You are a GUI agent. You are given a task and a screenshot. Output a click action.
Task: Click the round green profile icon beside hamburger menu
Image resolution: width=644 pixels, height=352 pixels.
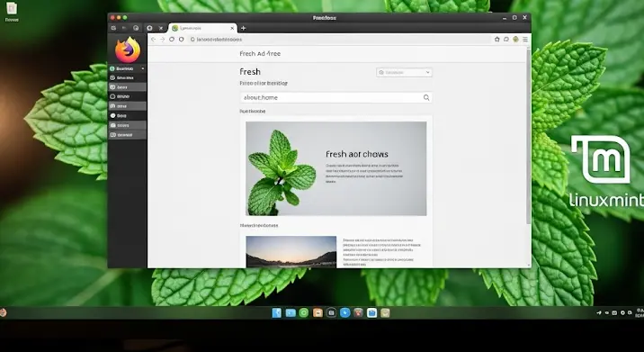[x=515, y=40]
